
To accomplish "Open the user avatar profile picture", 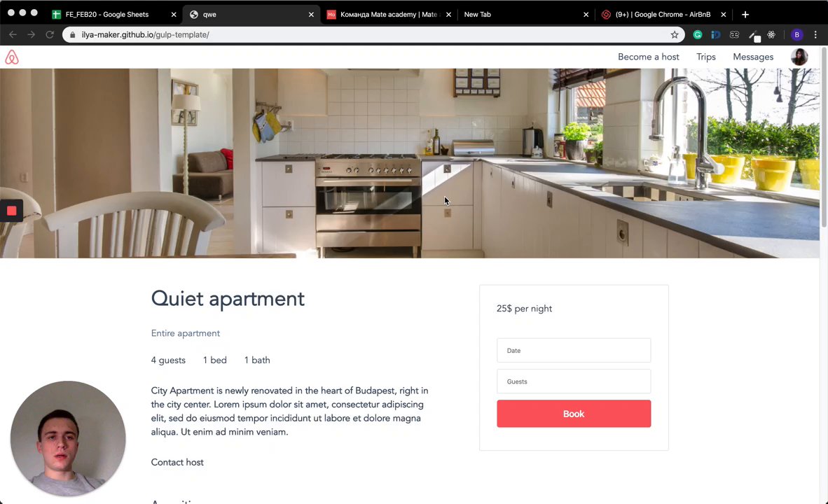I will [799, 57].
